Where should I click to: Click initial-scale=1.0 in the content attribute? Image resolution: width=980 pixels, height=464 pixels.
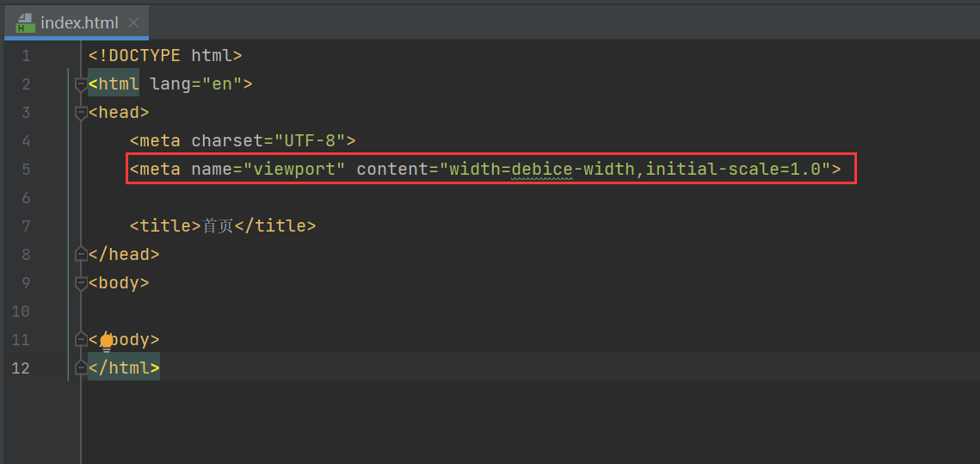(x=732, y=169)
